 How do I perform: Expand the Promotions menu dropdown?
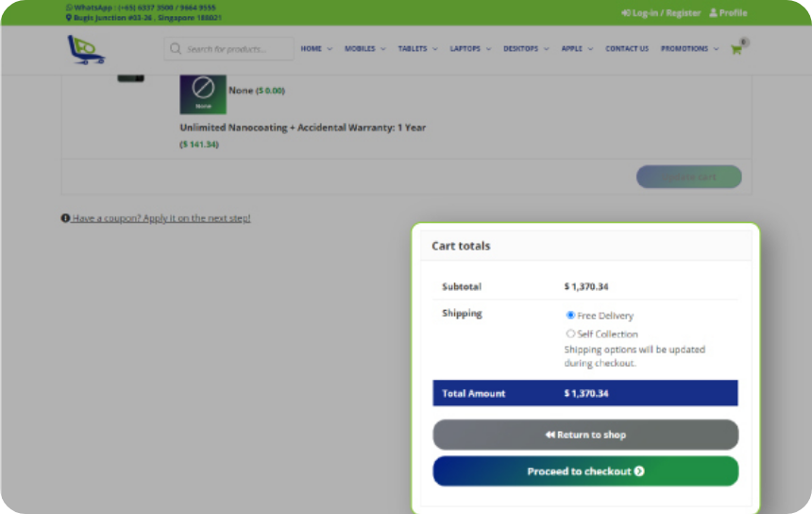(x=689, y=49)
